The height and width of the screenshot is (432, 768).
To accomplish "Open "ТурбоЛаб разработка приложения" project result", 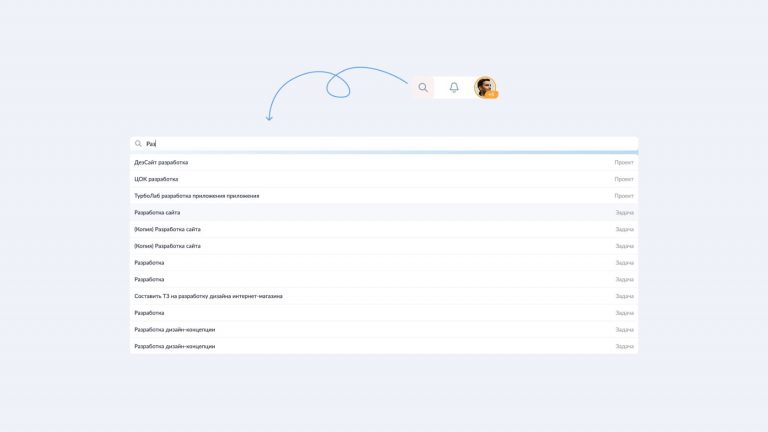I will [x=384, y=196].
